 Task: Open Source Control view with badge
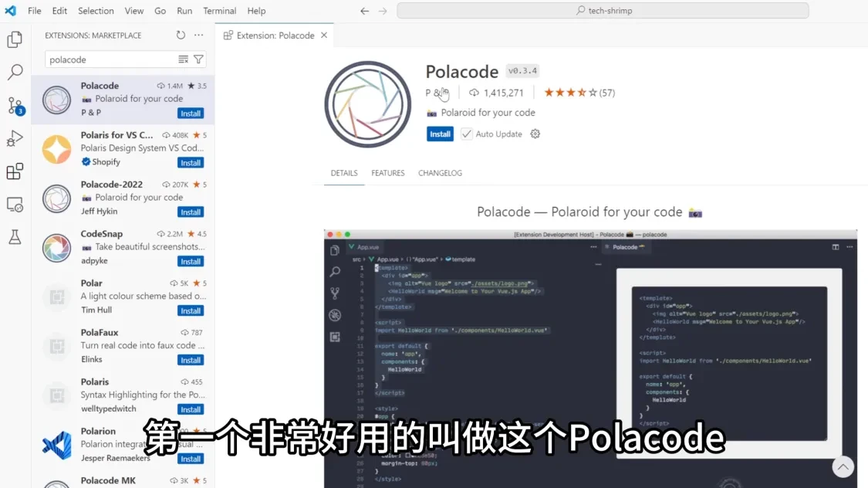[15, 105]
